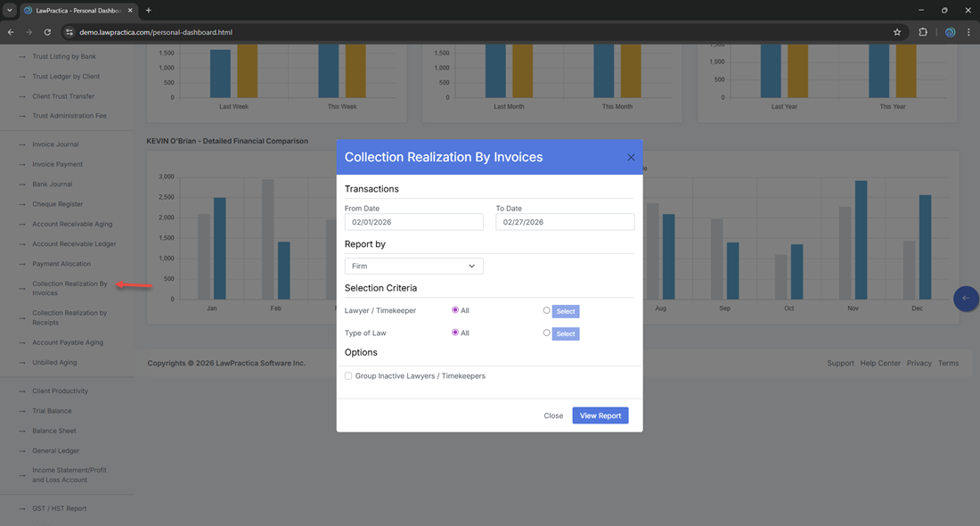Close the Collection Realization dialog with X
Image resolution: width=980 pixels, height=526 pixels.
click(x=631, y=157)
